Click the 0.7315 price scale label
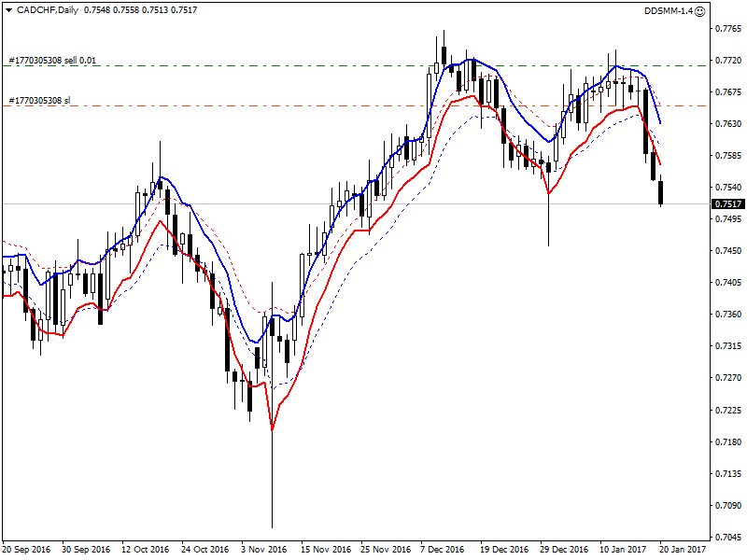Screen dimensions: 747x560 point(728,346)
